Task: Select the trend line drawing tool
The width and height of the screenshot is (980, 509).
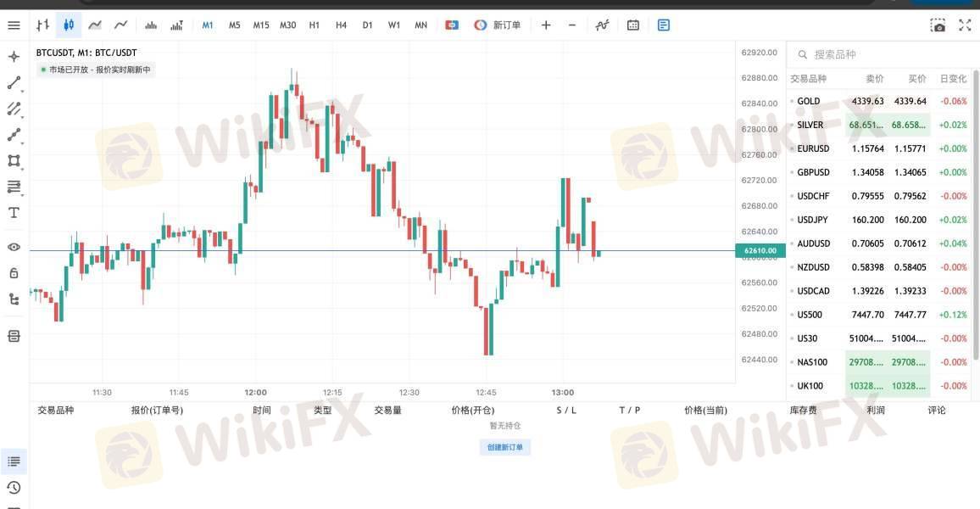Action: (14, 82)
